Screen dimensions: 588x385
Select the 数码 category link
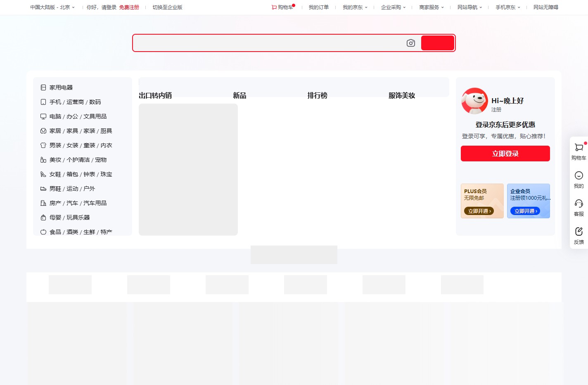95,102
